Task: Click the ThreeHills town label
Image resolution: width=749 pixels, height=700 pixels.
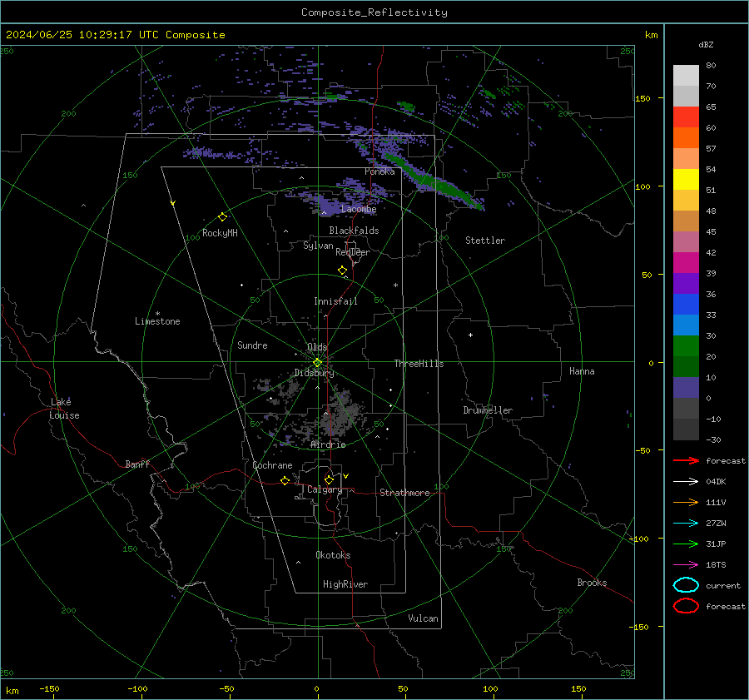Action: click(419, 364)
